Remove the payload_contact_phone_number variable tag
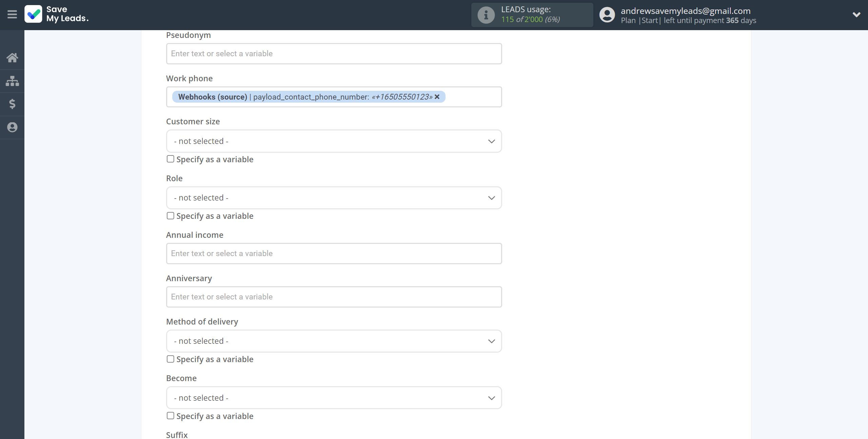868x439 pixels. 437,97
